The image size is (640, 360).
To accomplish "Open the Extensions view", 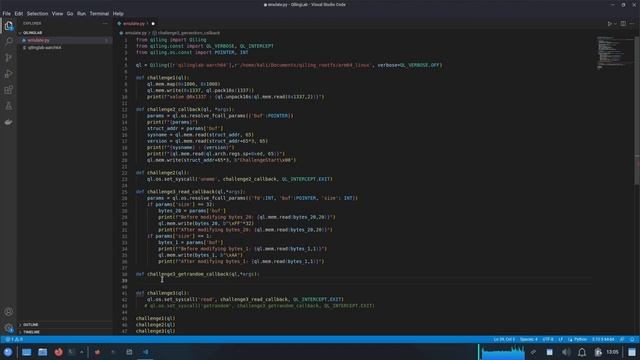I will [x=9, y=90].
